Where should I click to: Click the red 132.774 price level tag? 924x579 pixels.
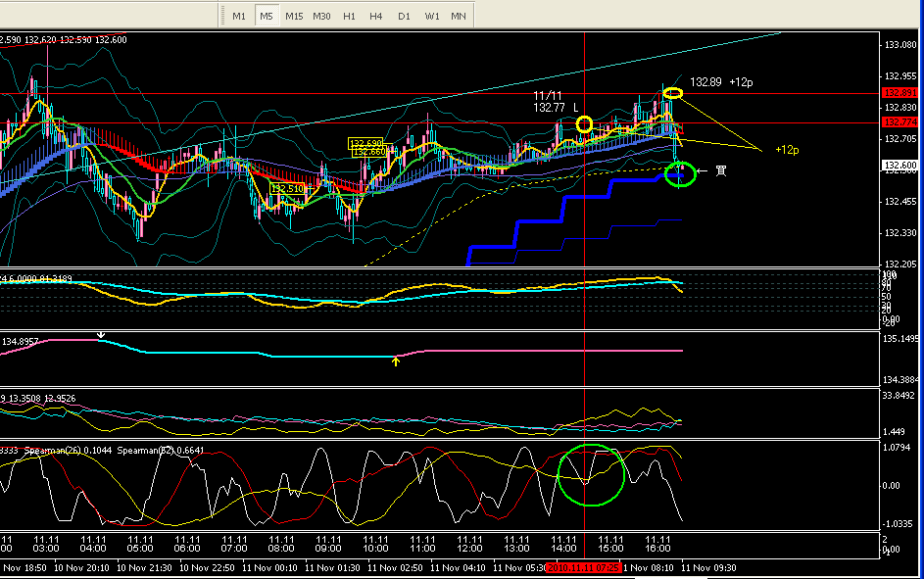click(x=900, y=121)
